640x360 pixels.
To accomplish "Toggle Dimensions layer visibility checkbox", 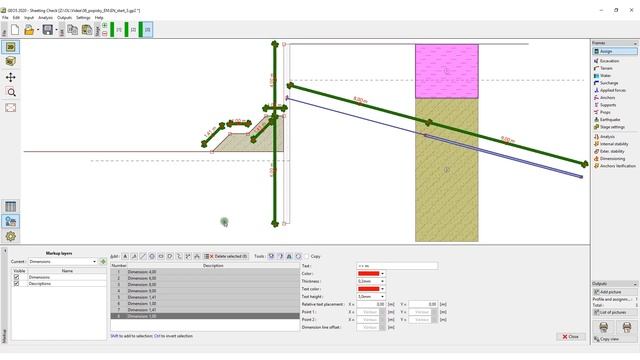I will click(16, 277).
